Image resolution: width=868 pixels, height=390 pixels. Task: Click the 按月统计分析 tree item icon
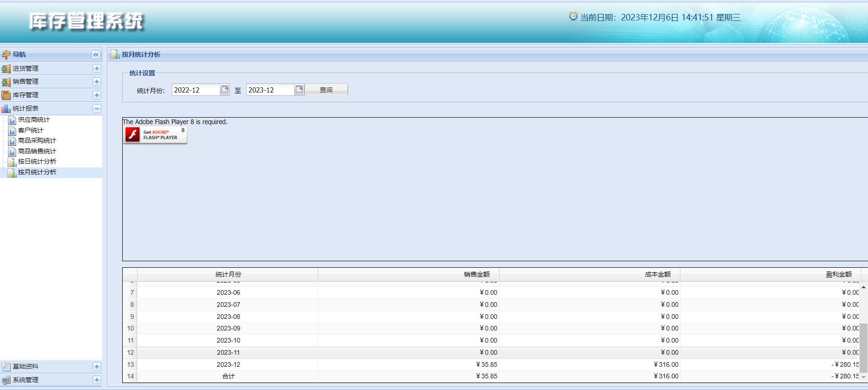pyautogui.click(x=13, y=172)
